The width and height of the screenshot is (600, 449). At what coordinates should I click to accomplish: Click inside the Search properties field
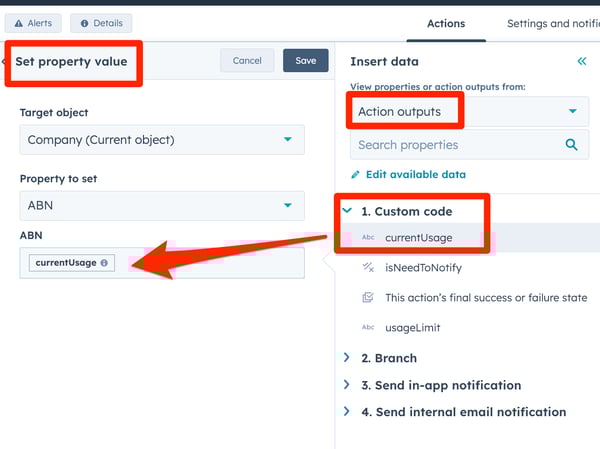457,145
